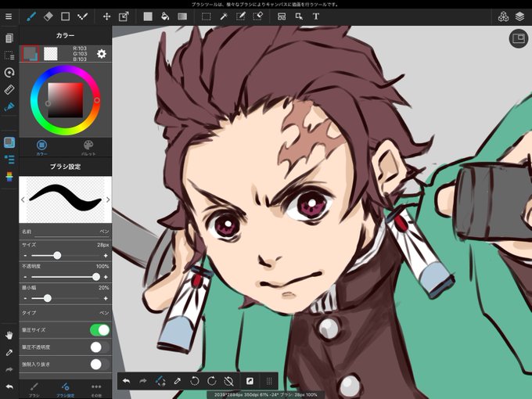Select the Fill rectangle tool
Screen dimensions: 532x399
coord(148,16)
